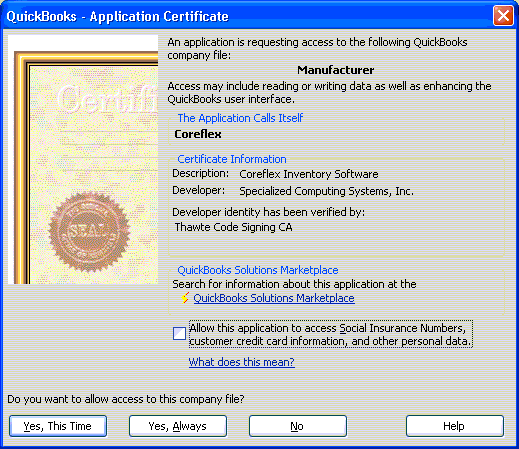Select the 'Coreflex' application name text
The height and width of the screenshot is (449, 519).
pyautogui.click(x=198, y=134)
